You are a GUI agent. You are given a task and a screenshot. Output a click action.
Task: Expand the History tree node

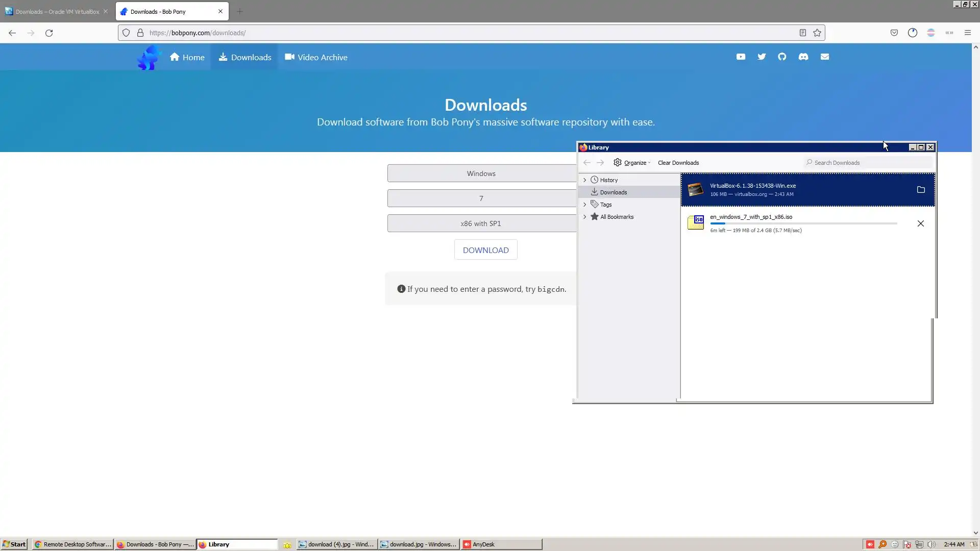[585, 180]
